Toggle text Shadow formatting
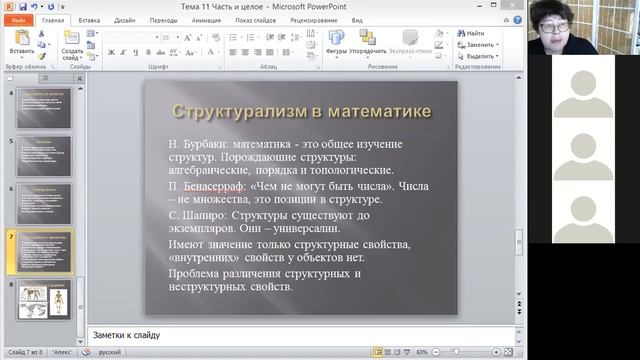Image resolution: width=640 pixels, height=360 pixels. [x=148, y=53]
